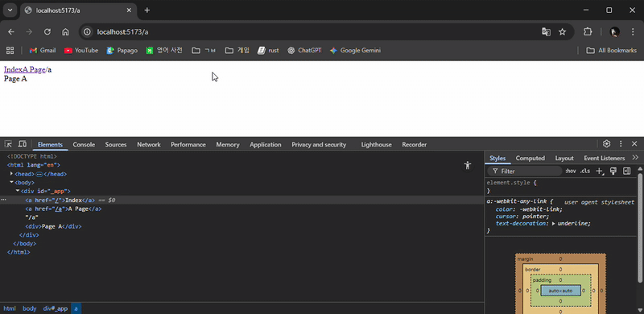
Task: Open the 영어 사전 bookmark
Action: (164, 50)
